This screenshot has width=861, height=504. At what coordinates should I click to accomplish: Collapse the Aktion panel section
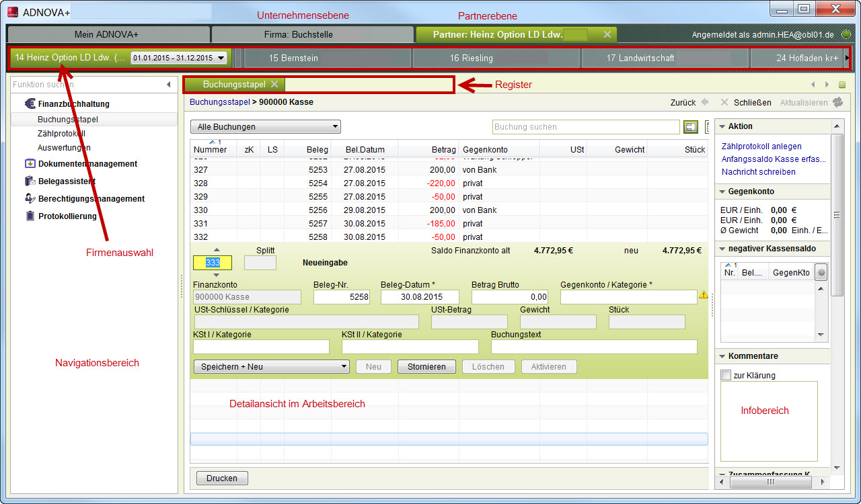(x=722, y=126)
